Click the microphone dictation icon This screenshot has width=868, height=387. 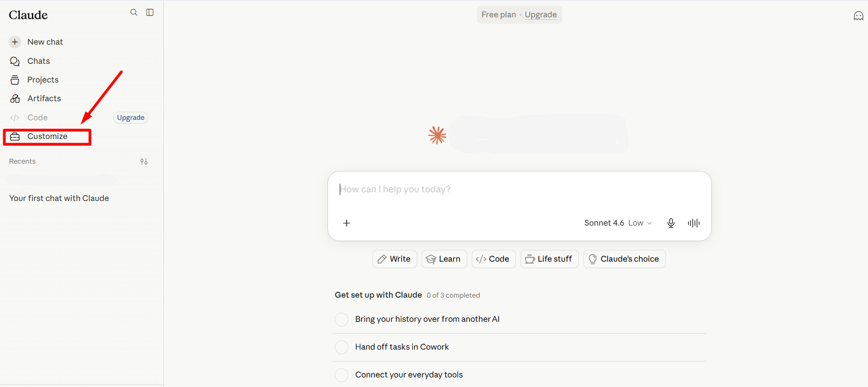click(x=671, y=223)
